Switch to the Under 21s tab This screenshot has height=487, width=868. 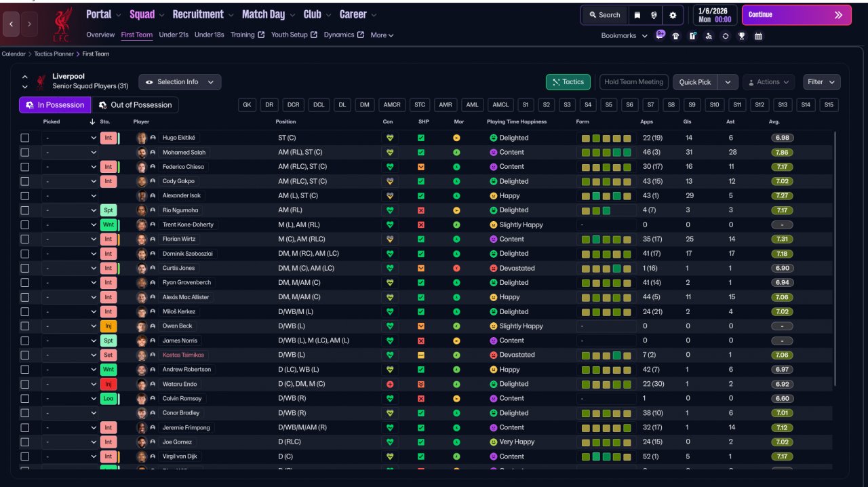click(x=174, y=35)
